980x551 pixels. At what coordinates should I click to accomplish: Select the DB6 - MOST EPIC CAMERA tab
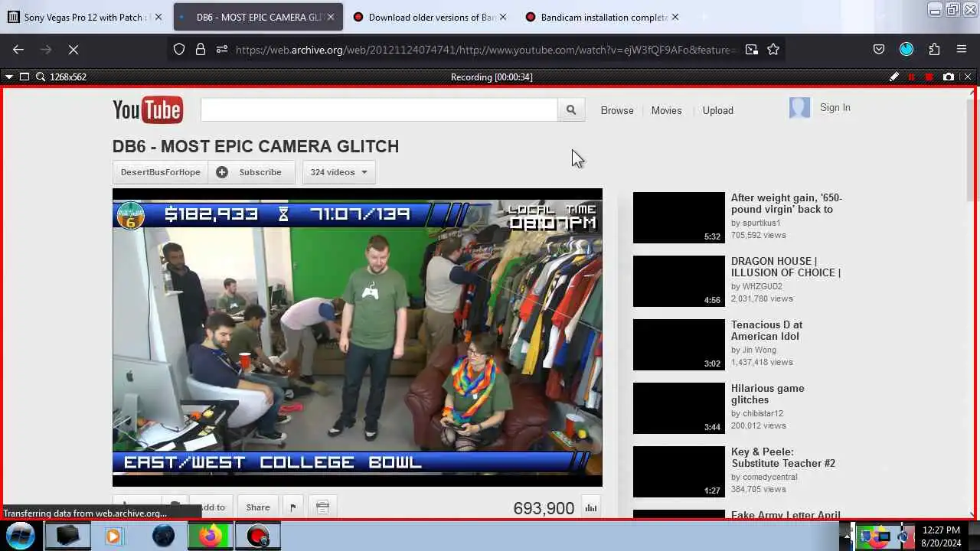tap(257, 17)
